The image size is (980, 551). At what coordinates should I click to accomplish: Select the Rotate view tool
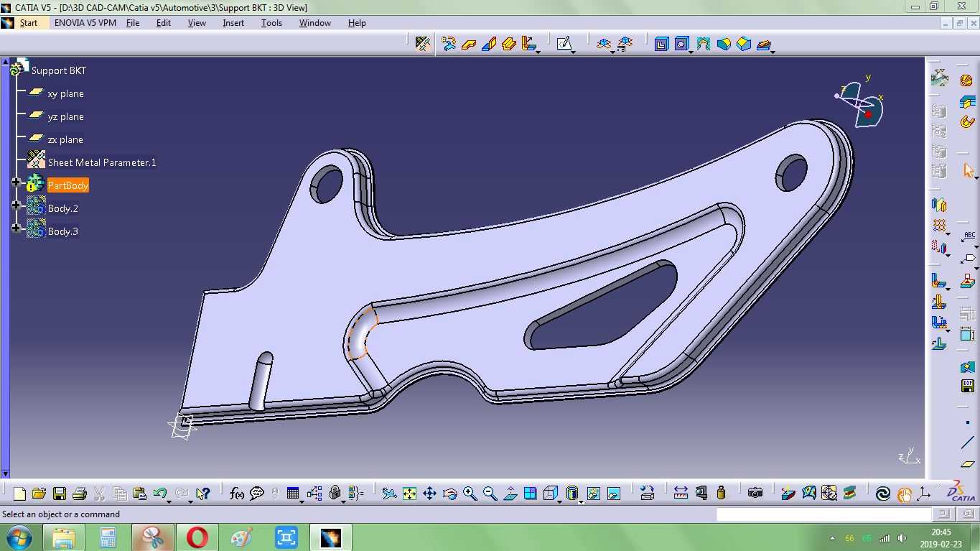pos(450,494)
